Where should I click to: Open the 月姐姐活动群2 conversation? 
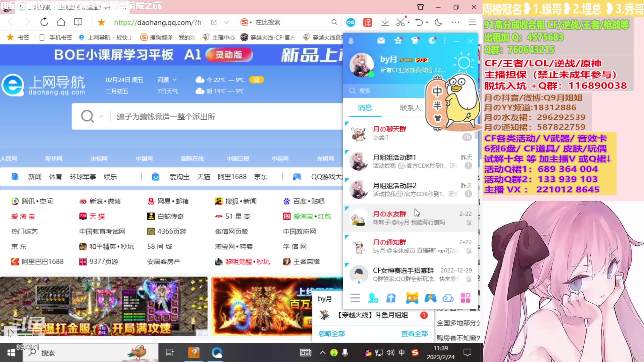[410, 189]
